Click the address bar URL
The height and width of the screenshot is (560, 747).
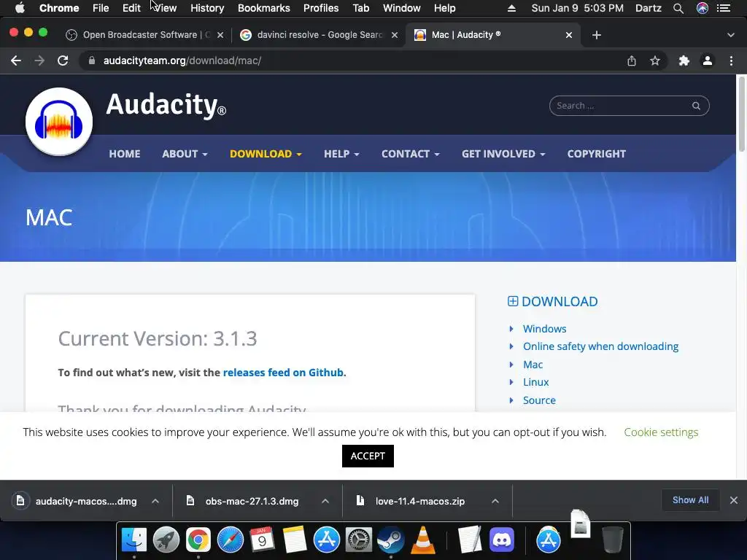coord(182,61)
